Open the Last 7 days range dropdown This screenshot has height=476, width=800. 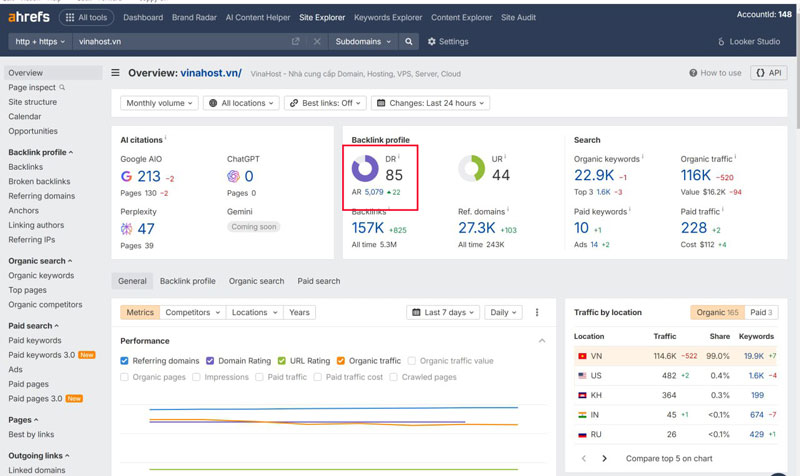(x=443, y=312)
